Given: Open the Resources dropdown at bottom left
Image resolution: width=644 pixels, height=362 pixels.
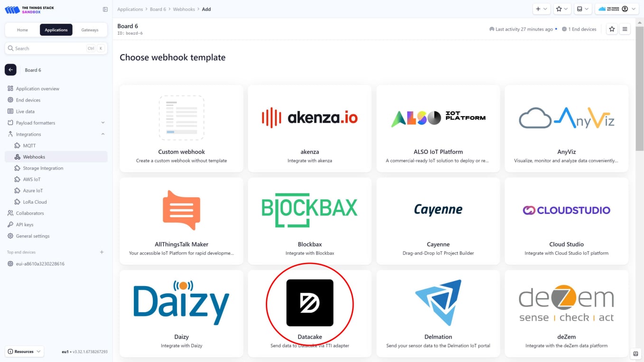Looking at the screenshot, I should 24,351.
